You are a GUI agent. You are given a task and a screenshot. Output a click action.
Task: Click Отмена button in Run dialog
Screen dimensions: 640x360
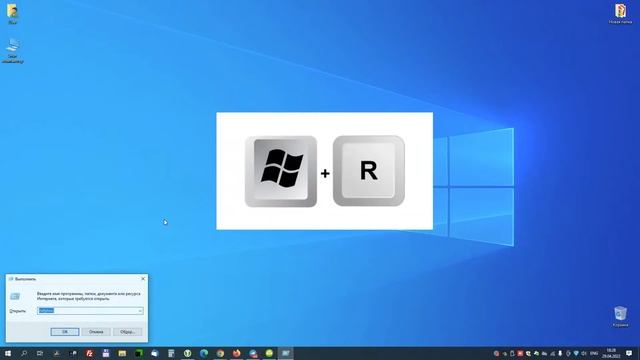[x=96, y=332]
